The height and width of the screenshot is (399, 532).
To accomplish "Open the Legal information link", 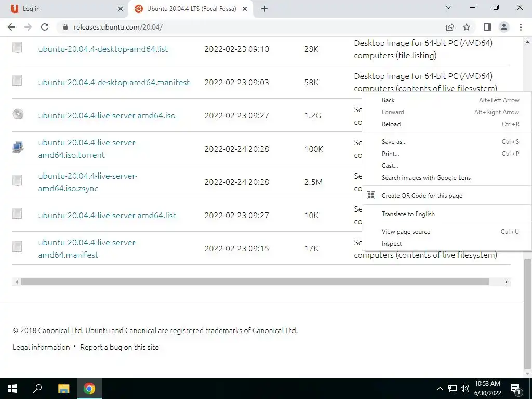I will (x=41, y=347).
